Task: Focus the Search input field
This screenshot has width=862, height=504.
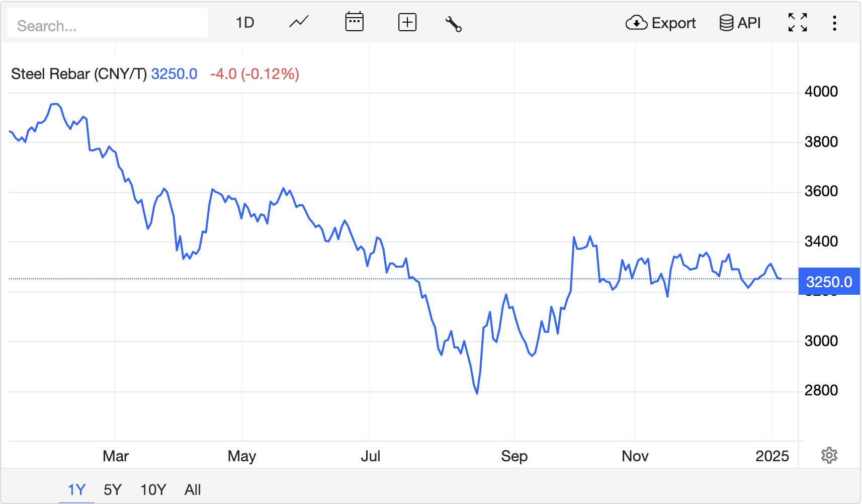Action: tap(108, 25)
